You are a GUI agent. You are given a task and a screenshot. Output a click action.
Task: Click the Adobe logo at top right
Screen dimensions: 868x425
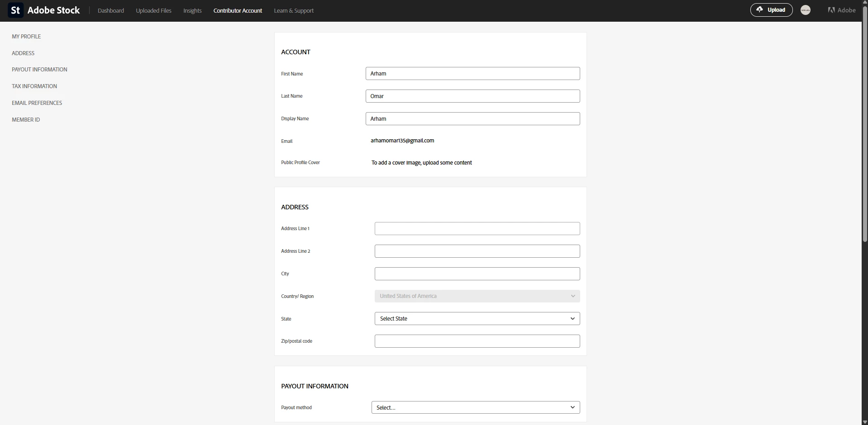(x=842, y=10)
